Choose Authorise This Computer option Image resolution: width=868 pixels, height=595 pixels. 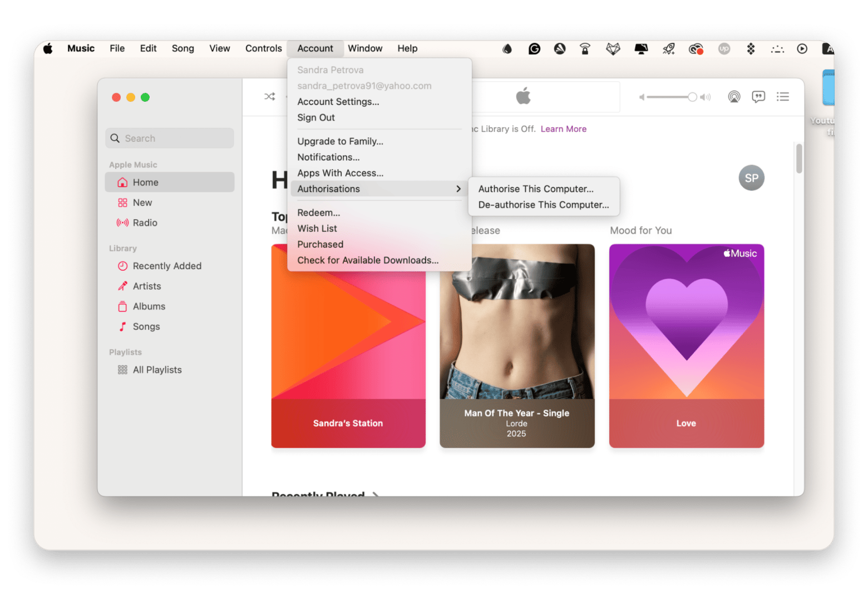pyautogui.click(x=535, y=189)
